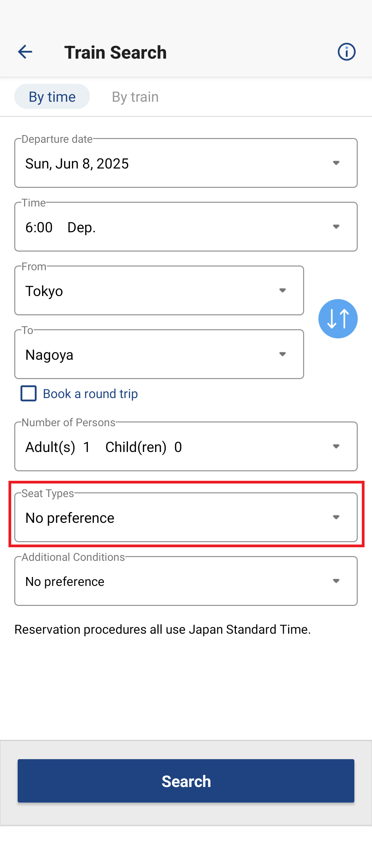Open Seat Types No preference field
This screenshot has height=868, width=372.
click(186, 517)
